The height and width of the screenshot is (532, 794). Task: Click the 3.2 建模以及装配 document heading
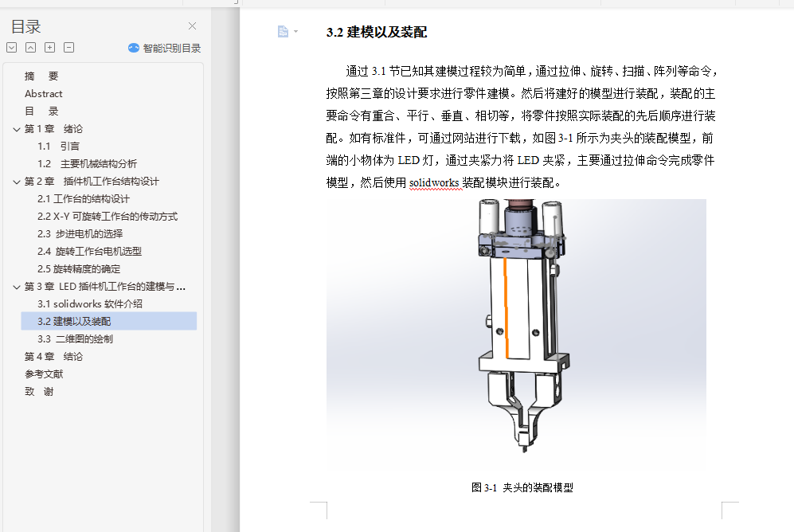tap(376, 32)
